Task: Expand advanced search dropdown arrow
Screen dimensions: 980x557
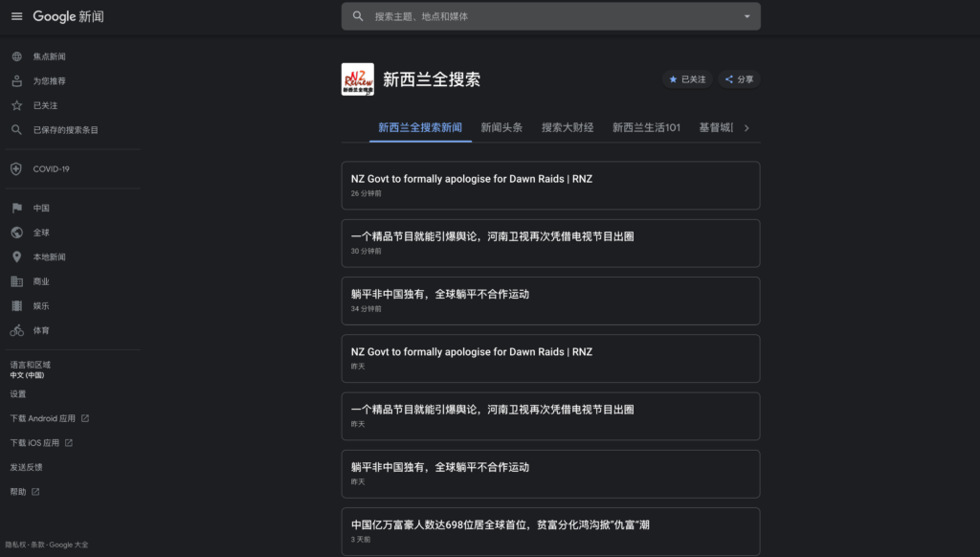Action: point(746,16)
